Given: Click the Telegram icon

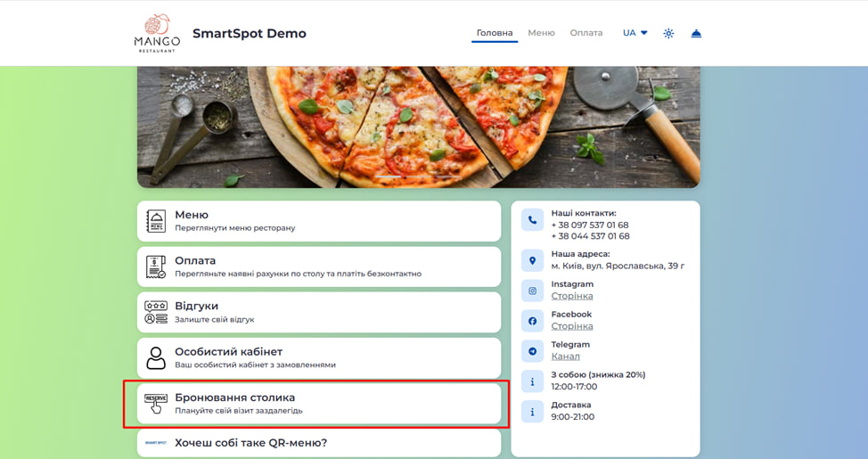Looking at the screenshot, I should 532,351.
